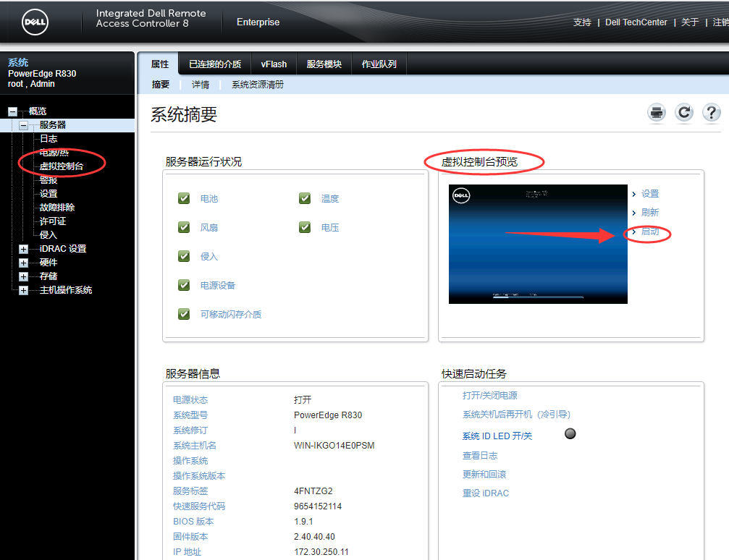This screenshot has height=560, width=729.
Task: Open 许可证 in the sidebar tree
Action: pos(53,221)
